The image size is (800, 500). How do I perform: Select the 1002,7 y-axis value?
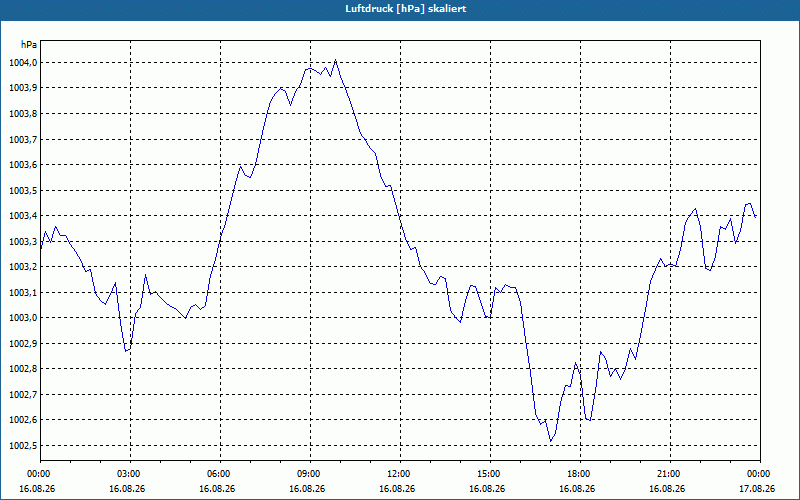tap(23, 394)
